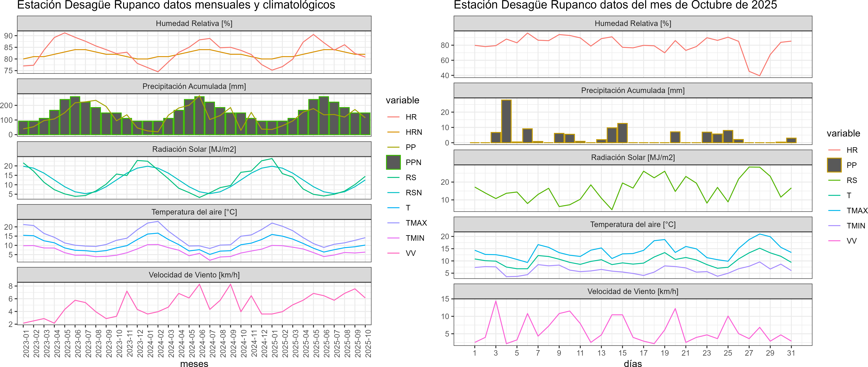Click left Precipitación Acumulada panel header

[194, 86]
